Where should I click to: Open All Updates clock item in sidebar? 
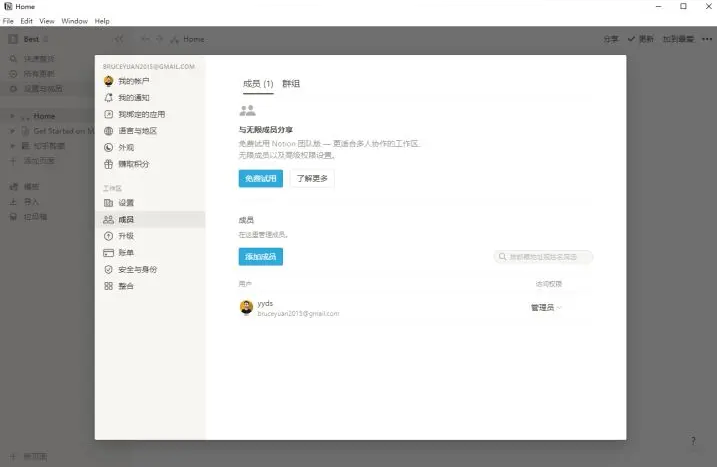32,74
